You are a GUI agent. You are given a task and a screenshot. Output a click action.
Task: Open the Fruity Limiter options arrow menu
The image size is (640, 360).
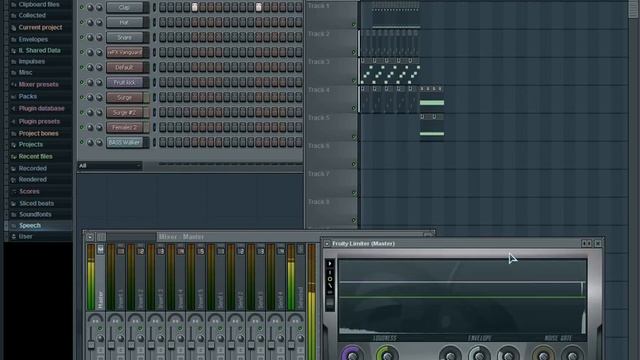327,244
